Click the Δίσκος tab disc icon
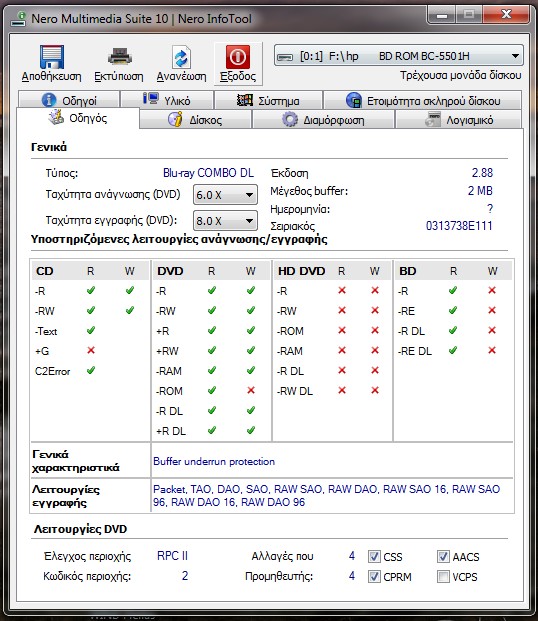This screenshot has width=538, height=621. point(175,119)
